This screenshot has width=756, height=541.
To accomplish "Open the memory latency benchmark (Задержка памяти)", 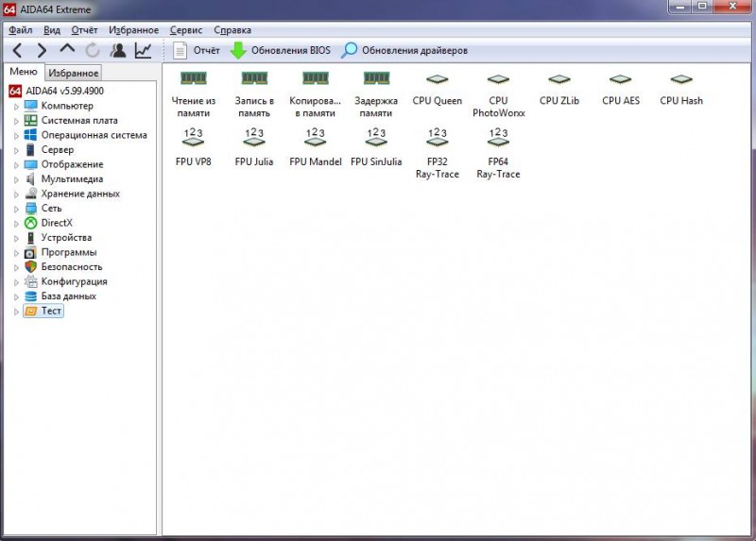I will [x=376, y=93].
